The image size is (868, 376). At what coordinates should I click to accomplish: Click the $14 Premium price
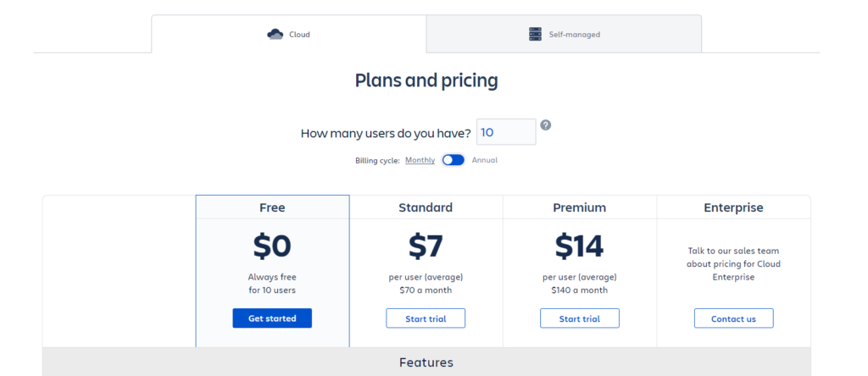580,246
